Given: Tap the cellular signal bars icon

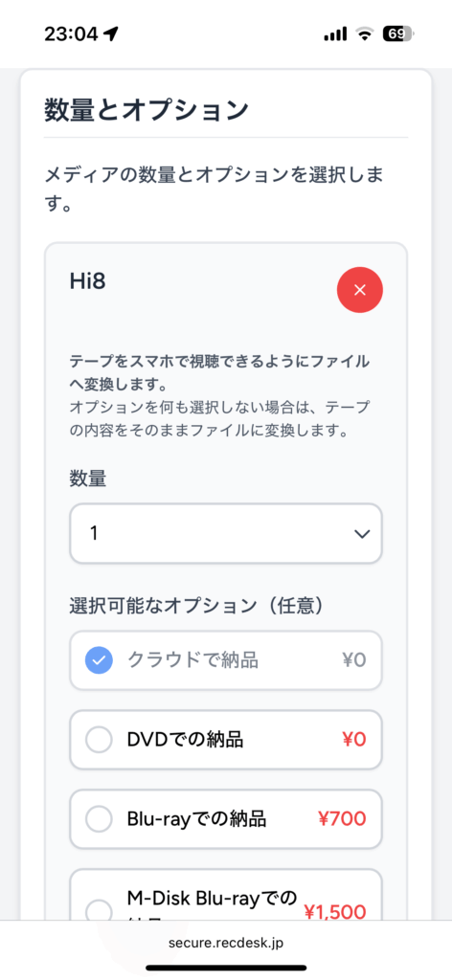Looking at the screenshot, I should [x=336, y=34].
